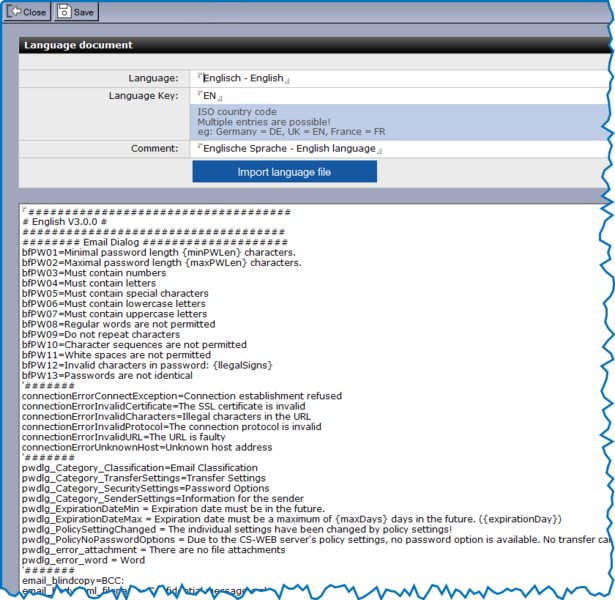The width and height of the screenshot is (615, 600).
Task: Focus the Language Key field containing EN
Action: click(x=400, y=96)
